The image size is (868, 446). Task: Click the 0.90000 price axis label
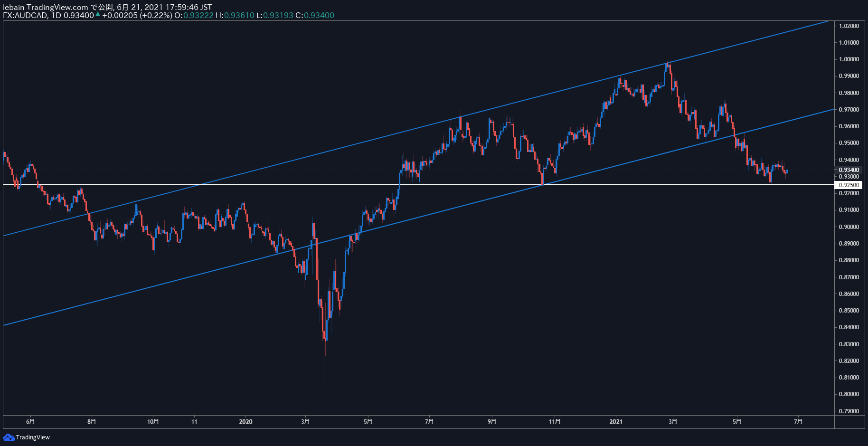pos(849,227)
